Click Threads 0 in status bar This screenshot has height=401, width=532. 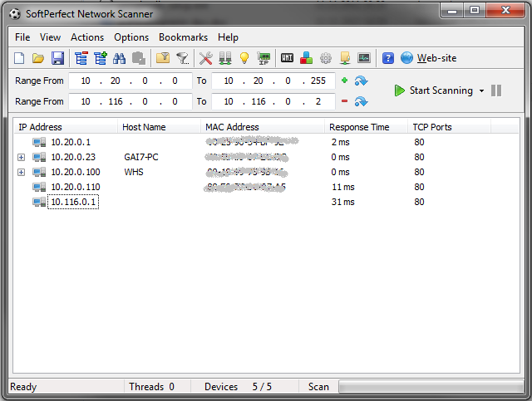coord(151,387)
